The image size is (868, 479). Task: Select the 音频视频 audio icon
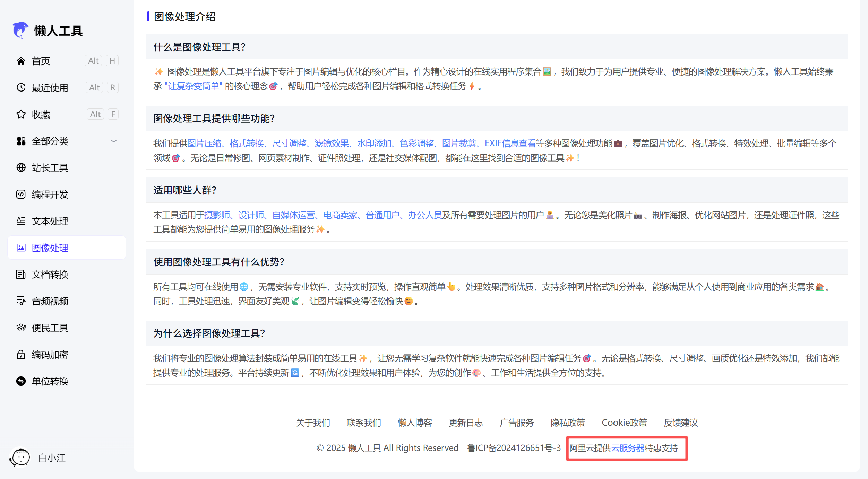21,301
